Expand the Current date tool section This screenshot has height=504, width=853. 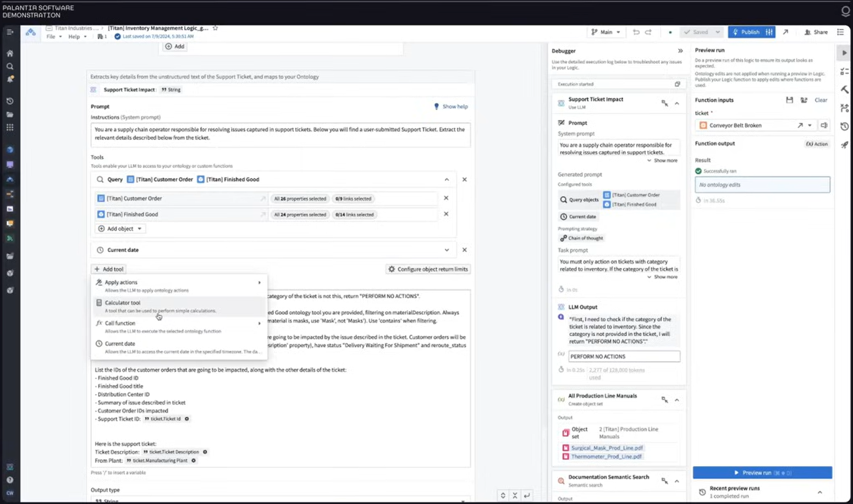(447, 250)
